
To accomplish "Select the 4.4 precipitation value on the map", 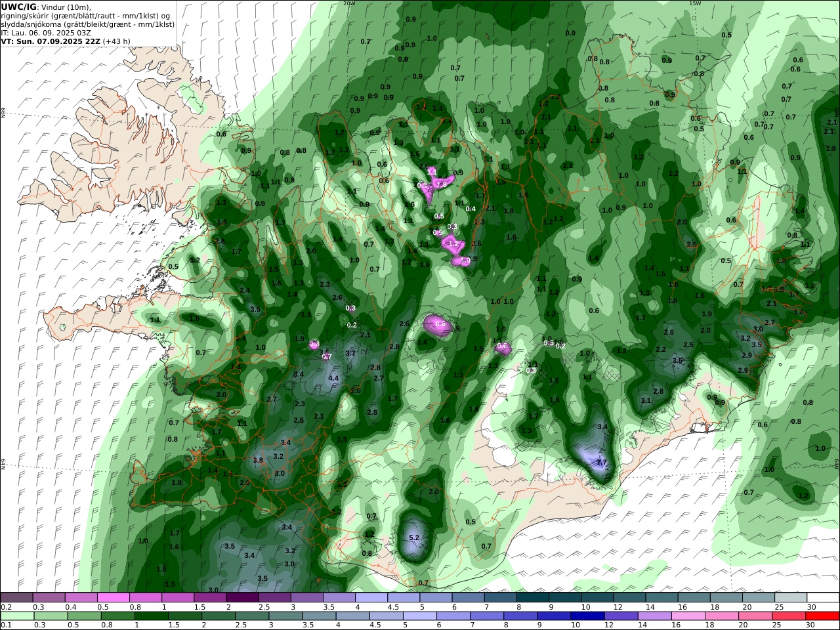I will [333, 378].
